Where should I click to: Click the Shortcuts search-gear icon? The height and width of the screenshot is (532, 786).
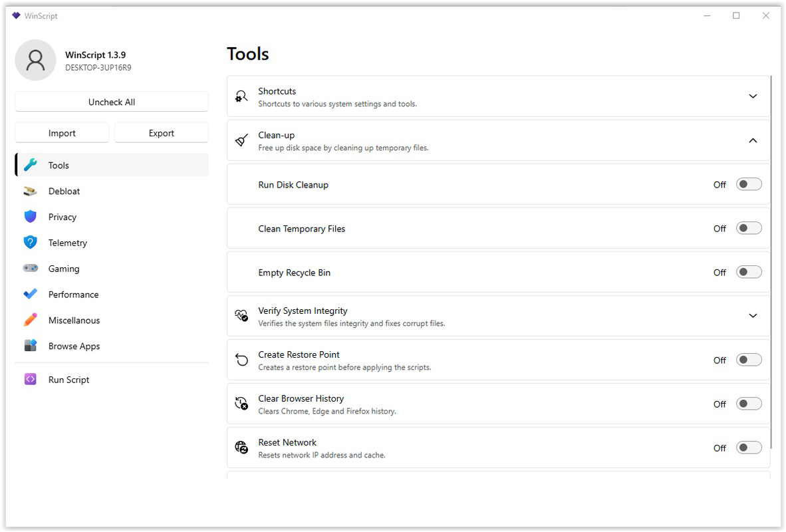point(241,96)
